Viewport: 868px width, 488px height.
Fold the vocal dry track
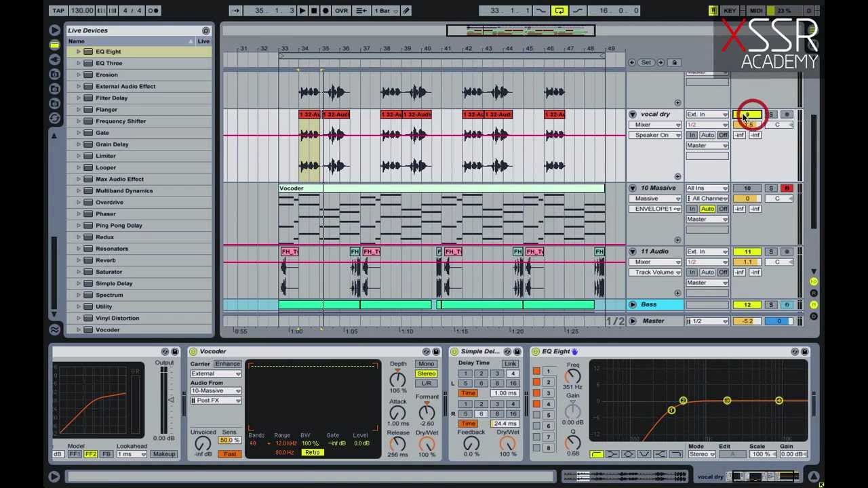pyautogui.click(x=632, y=115)
